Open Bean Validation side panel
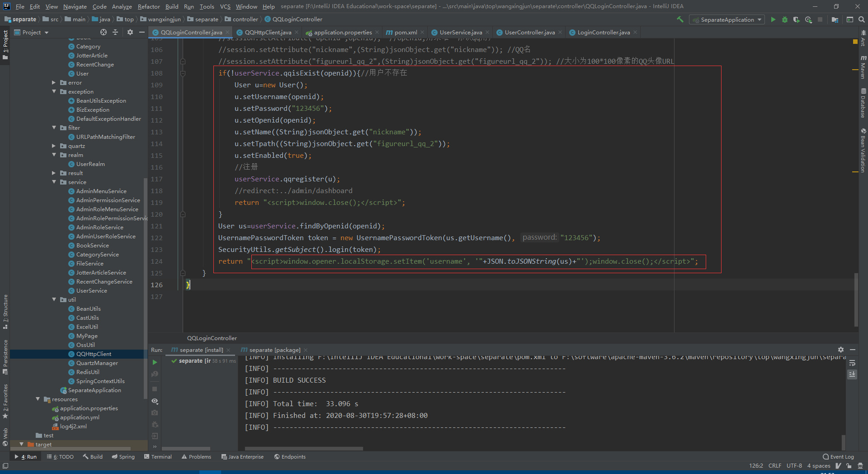 point(863,150)
